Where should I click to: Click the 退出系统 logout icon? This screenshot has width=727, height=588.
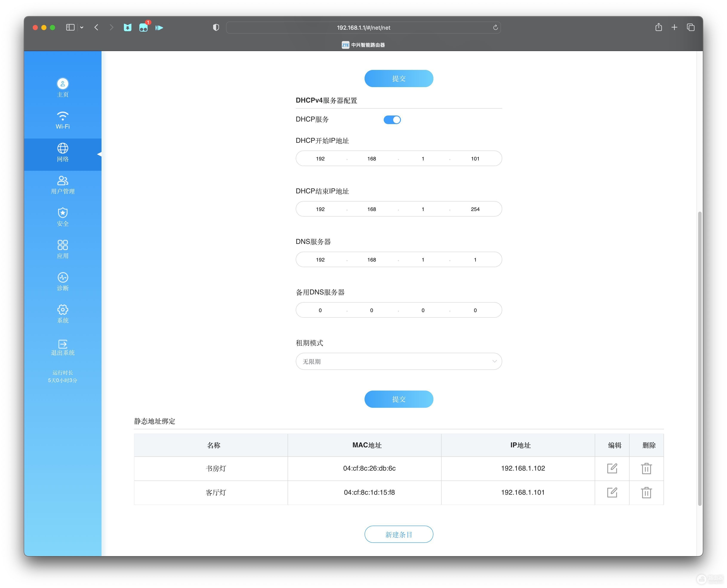pos(63,344)
